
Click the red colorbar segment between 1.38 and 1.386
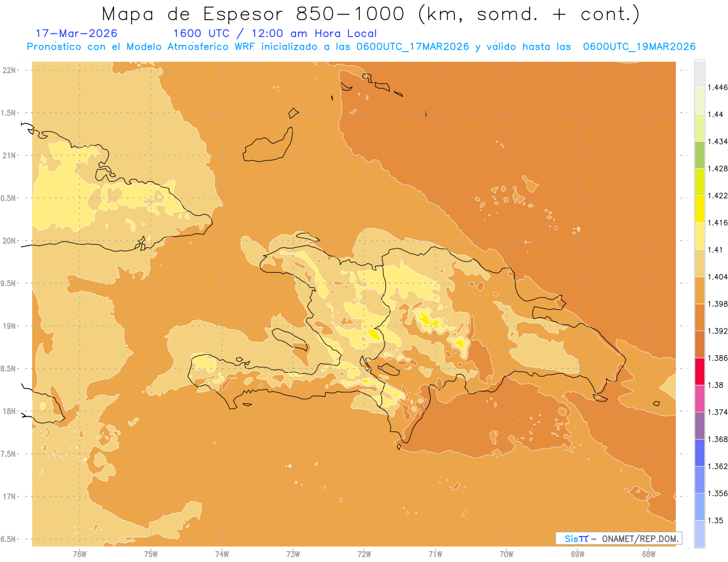[x=699, y=371]
